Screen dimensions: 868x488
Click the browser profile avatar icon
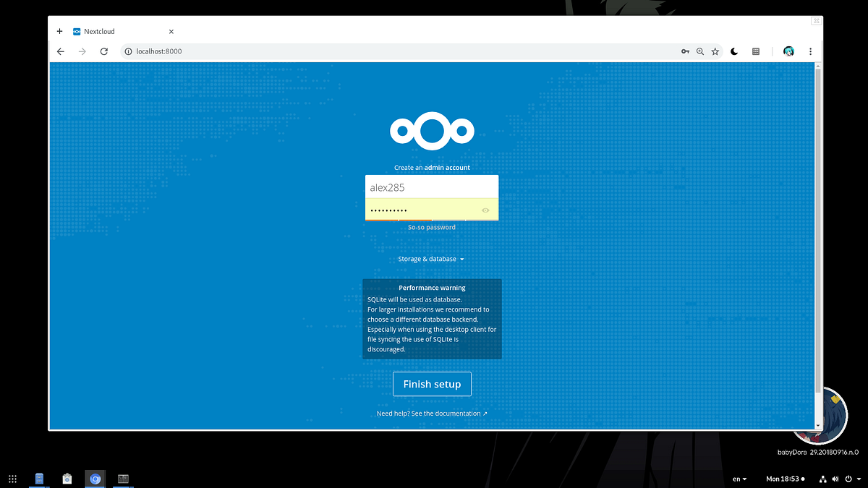[x=788, y=51]
